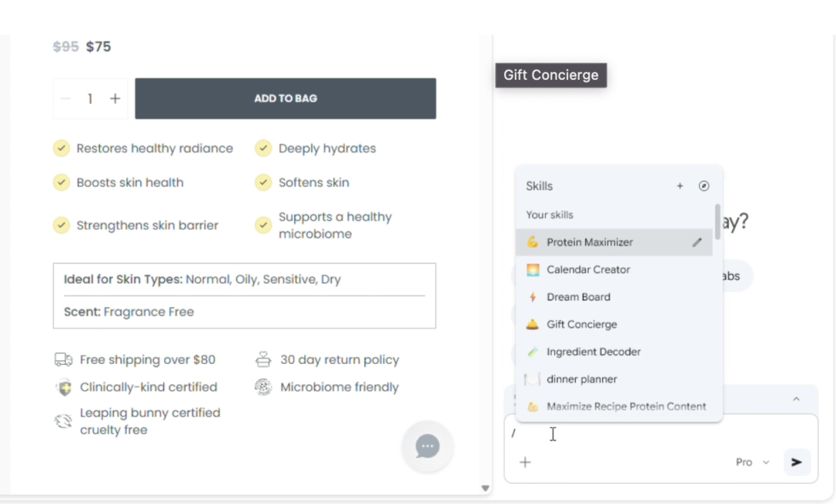836x504 pixels.
Task: Open the Pro model dropdown
Action: pos(752,462)
